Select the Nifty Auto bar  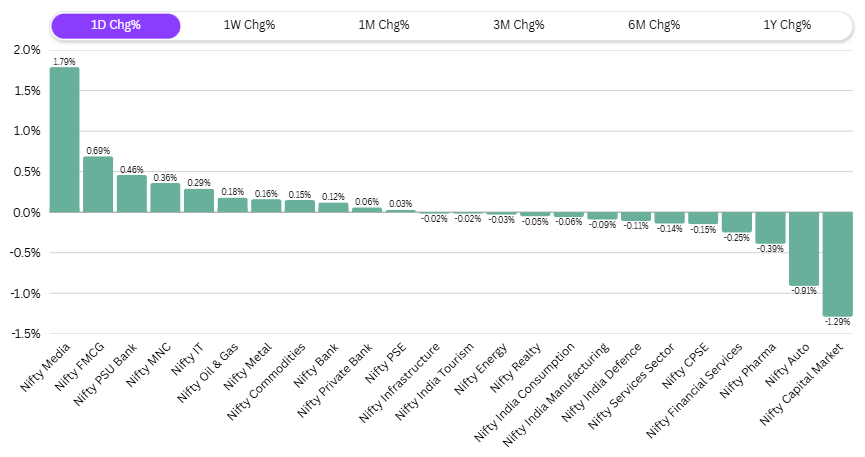[803, 249]
